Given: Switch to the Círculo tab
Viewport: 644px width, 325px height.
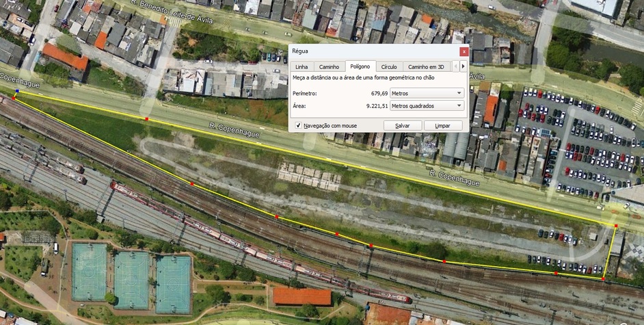Looking at the screenshot, I should pos(389,66).
